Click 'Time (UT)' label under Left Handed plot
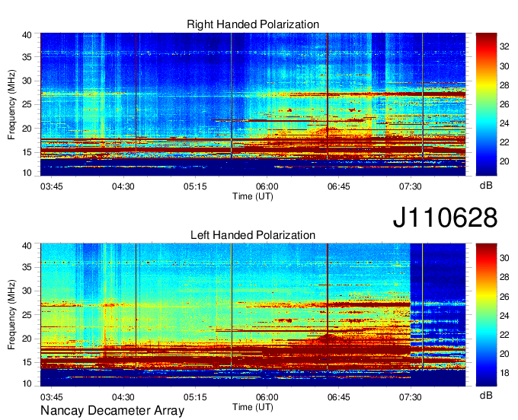This screenshot has width=518, height=420. [x=253, y=407]
